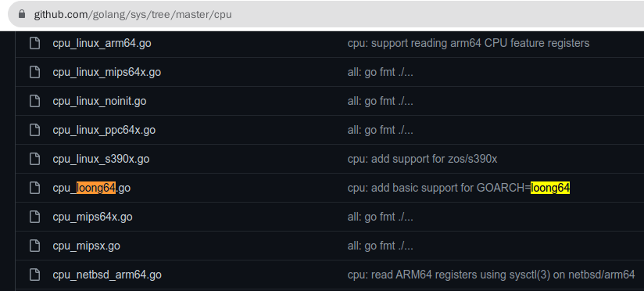Image resolution: width=644 pixels, height=291 pixels.
Task: Click the lock icon in address bar
Action: (22, 14)
